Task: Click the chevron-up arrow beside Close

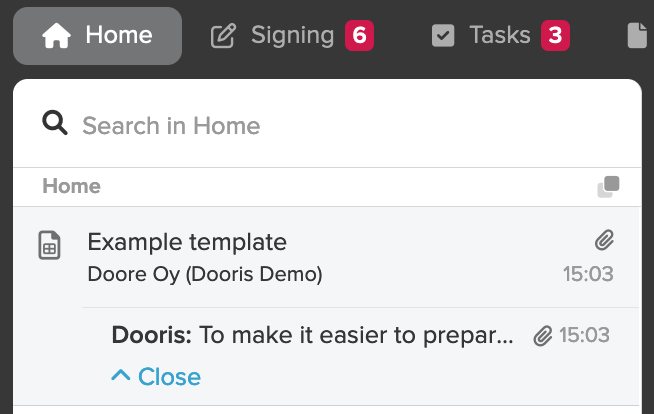Action: click(x=121, y=375)
